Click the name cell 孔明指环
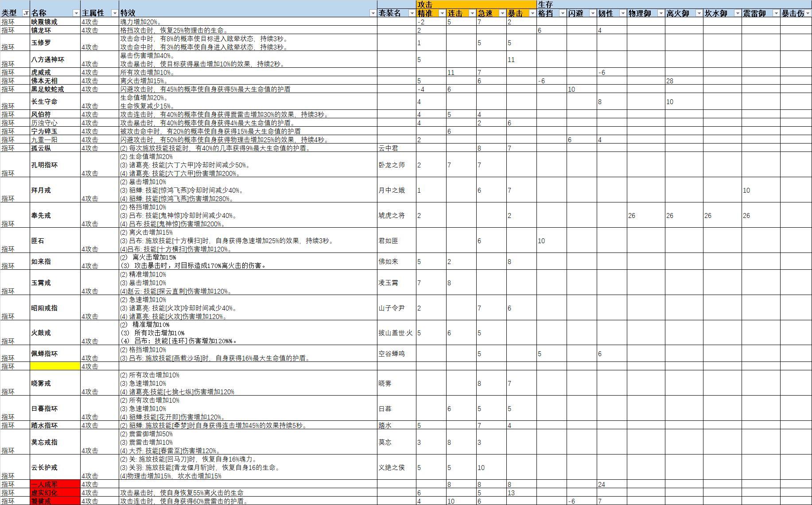The width and height of the screenshot is (812, 505). [x=55, y=165]
